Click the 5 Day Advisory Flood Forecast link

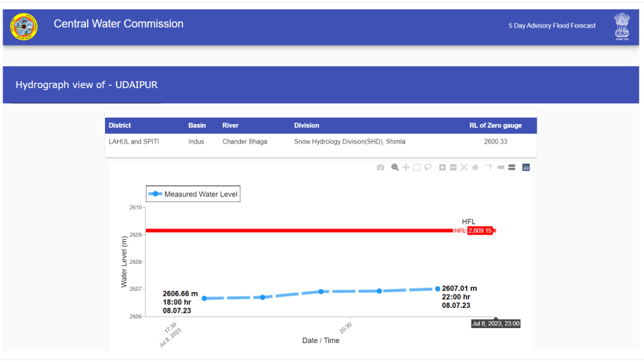coord(552,26)
